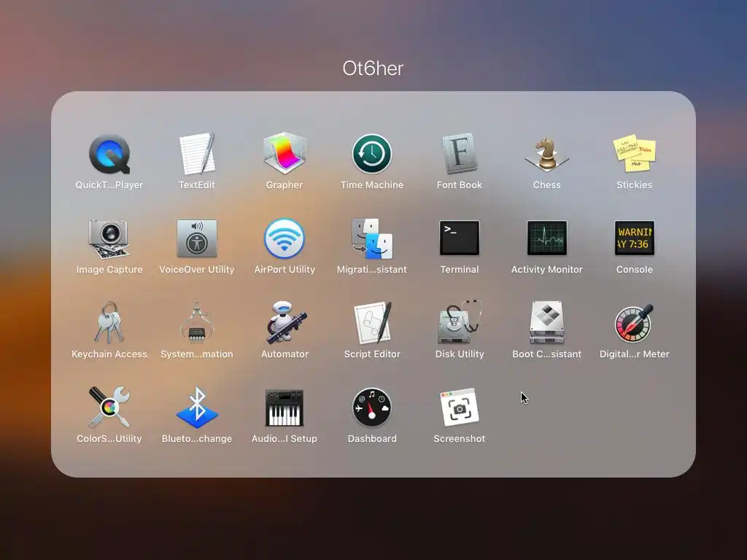Launch Time Machine

372,154
